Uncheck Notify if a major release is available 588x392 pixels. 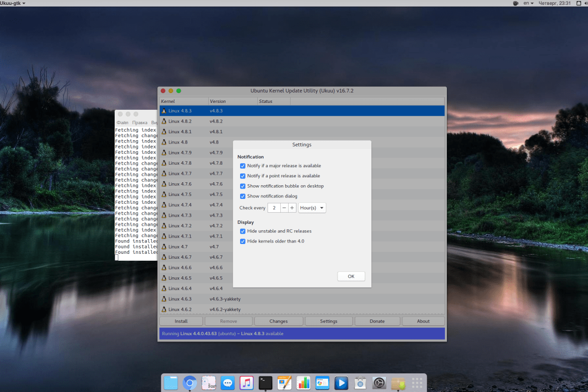click(x=243, y=166)
